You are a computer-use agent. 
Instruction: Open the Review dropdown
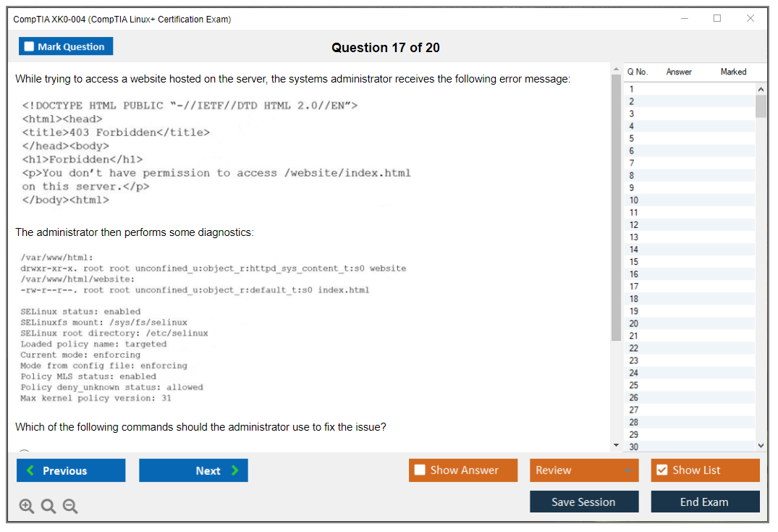click(583, 470)
